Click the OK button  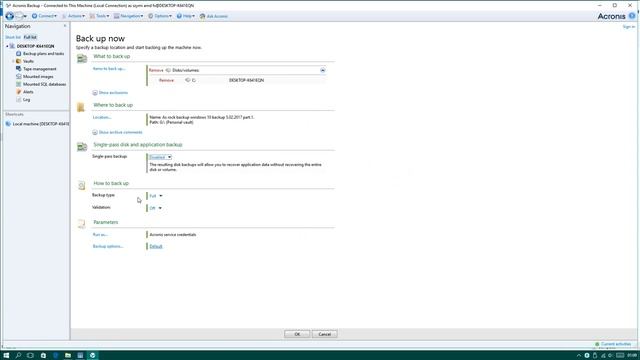coord(297,334)
